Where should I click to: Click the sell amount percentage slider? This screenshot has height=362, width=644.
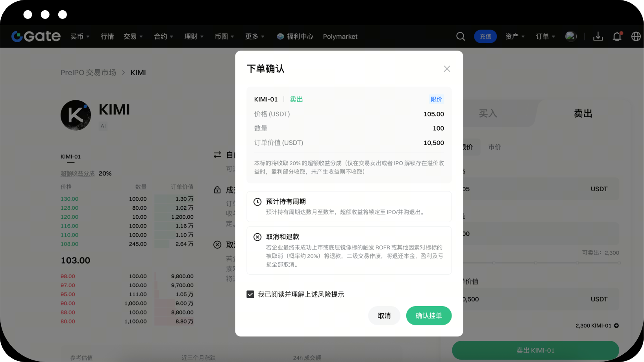coord(540,263)
